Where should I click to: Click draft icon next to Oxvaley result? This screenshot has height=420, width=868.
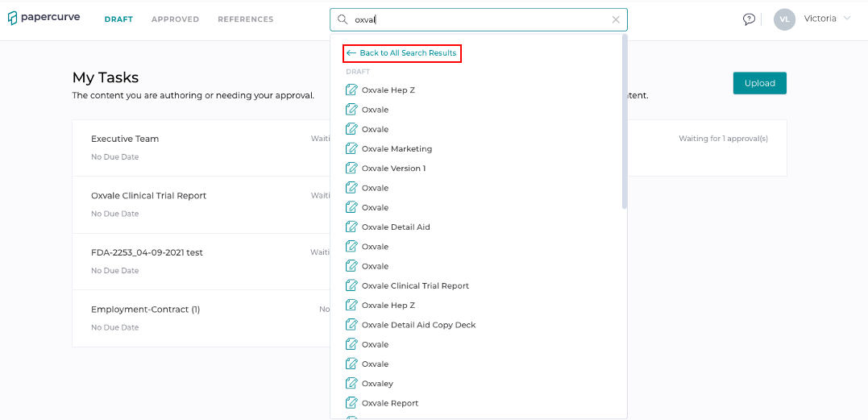pyautogui.click(x=351, y=383)
